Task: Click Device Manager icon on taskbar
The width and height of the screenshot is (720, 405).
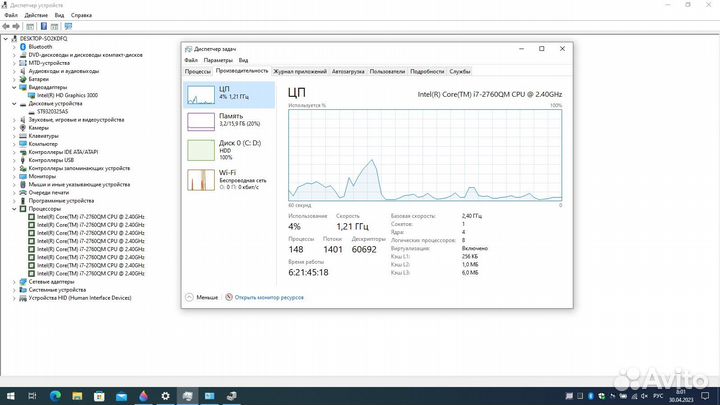Action: tap(231, 396)
